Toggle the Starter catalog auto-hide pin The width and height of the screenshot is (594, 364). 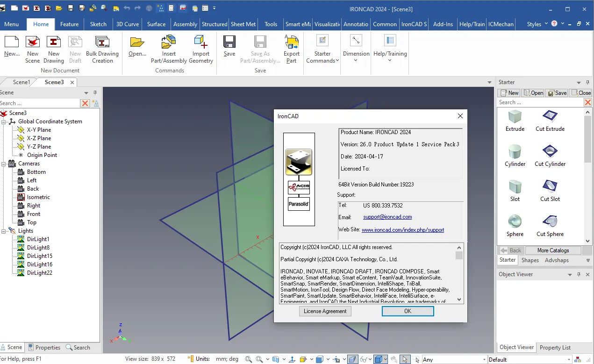coord(587,82)
